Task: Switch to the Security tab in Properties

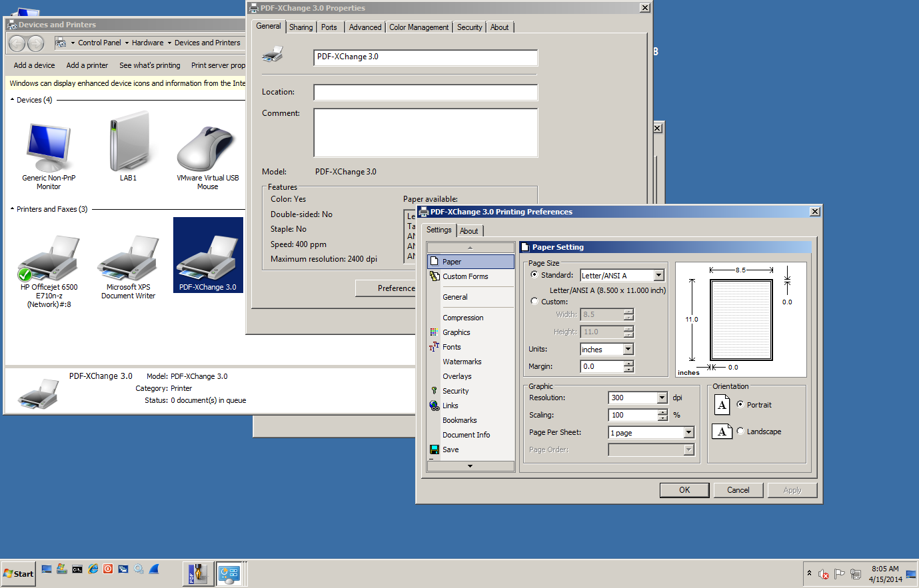Action: point(470,27)
